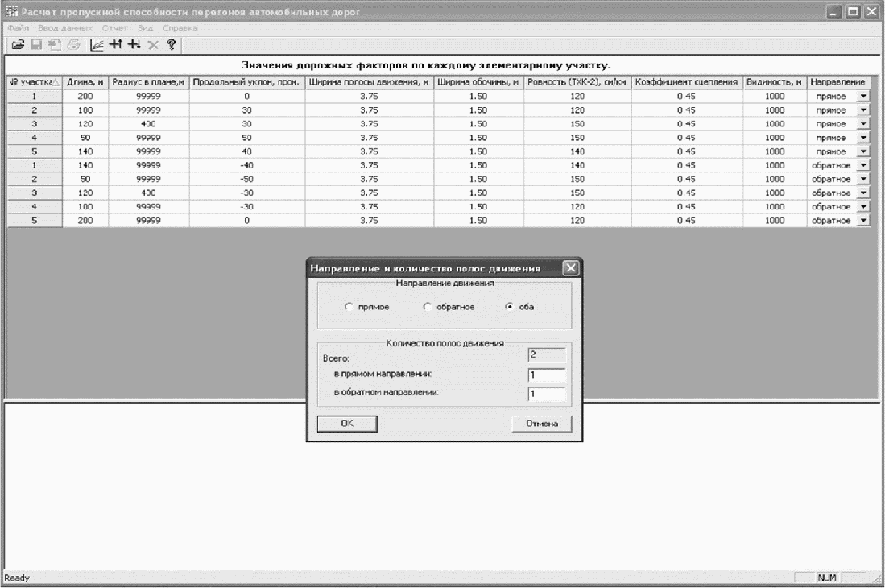Click the "Ровность (ТХК-2), см/км" column header
Viewport: 885px width, 588px height.
pos(577,82)
